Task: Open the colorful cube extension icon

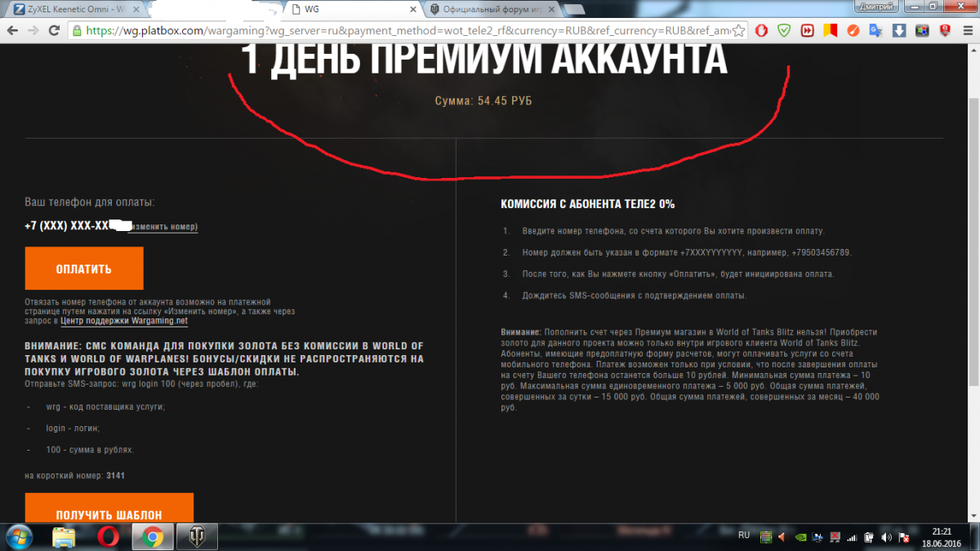Action: (x=921, y=30)
